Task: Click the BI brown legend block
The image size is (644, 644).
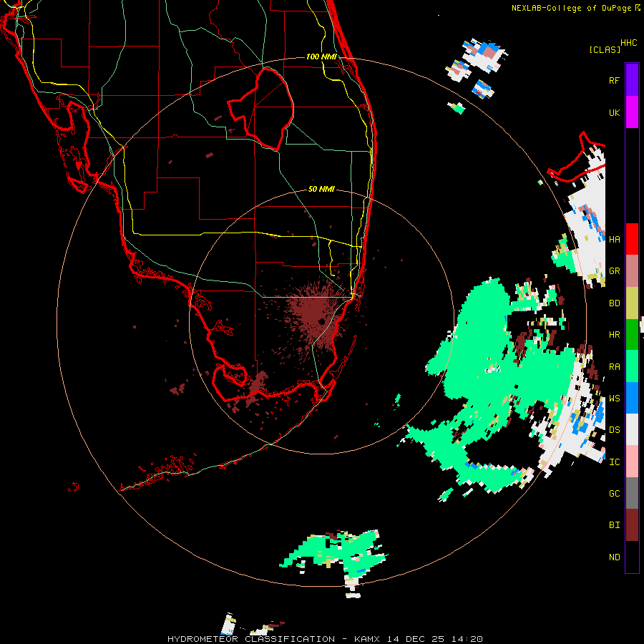Action: pyautogui.click(x=632, y=525)
